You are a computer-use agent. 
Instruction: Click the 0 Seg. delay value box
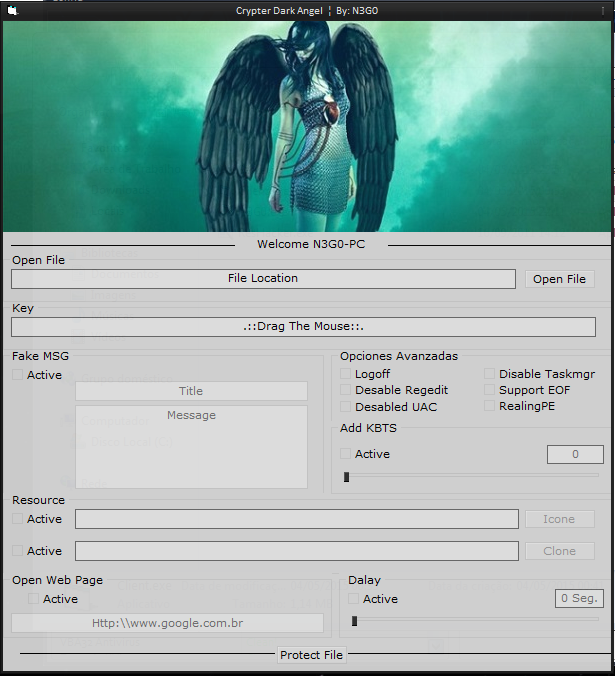tap(579, 598)
